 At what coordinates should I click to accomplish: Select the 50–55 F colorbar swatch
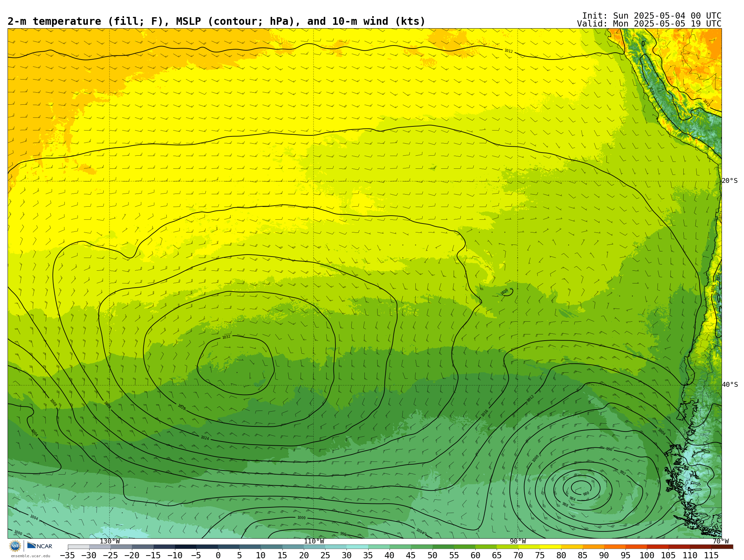[x=443, y=547]
